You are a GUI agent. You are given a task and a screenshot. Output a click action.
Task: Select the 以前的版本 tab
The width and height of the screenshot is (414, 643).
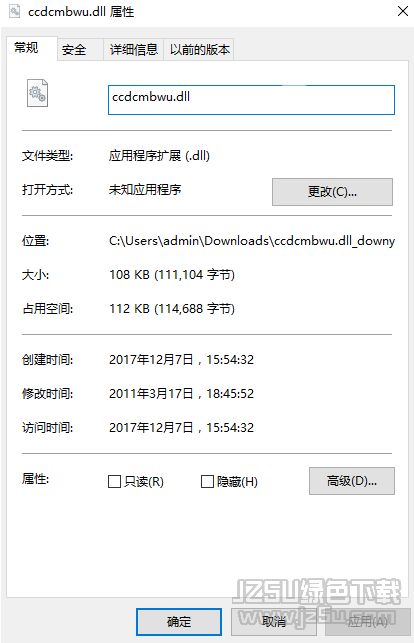click(199, 50)
